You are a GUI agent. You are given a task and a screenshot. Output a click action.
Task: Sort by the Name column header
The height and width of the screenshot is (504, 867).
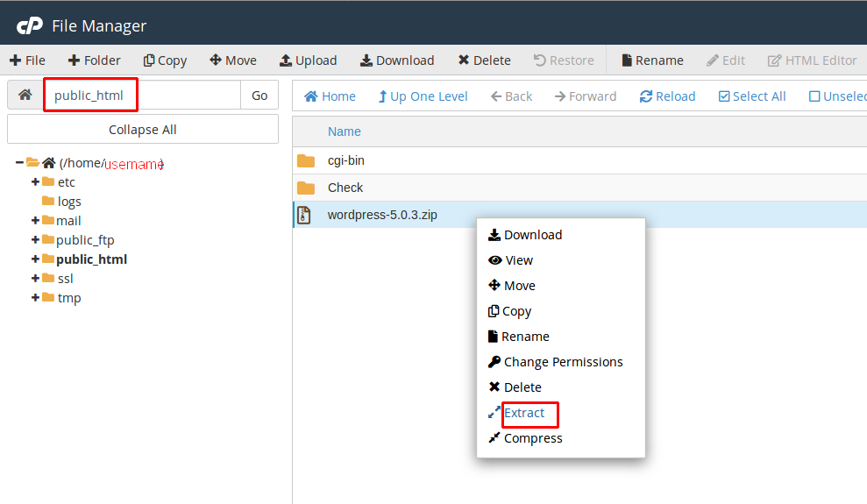coord(344,131)
